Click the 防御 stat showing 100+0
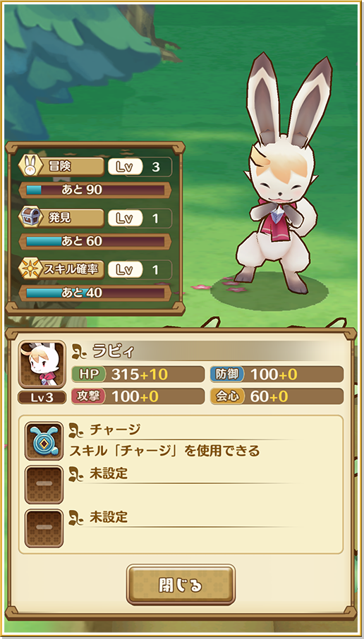The image size is (364, 639). 277,374
